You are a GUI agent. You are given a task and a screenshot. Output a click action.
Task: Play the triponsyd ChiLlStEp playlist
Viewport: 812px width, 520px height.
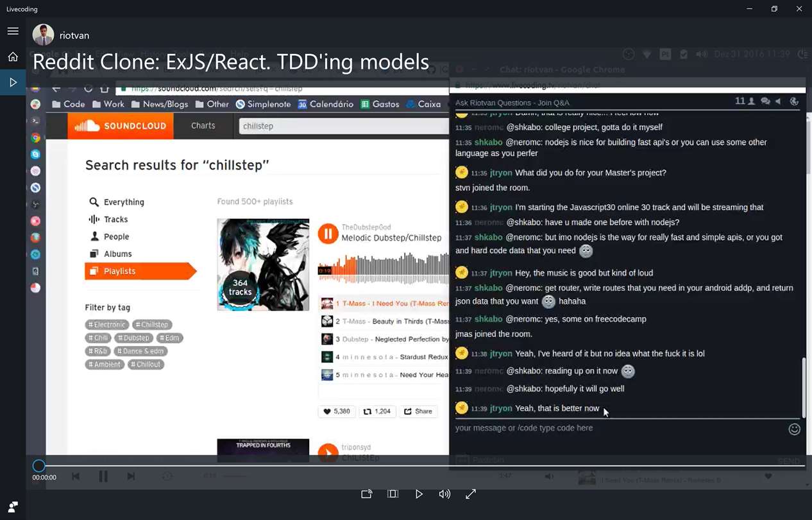(328, 453)
